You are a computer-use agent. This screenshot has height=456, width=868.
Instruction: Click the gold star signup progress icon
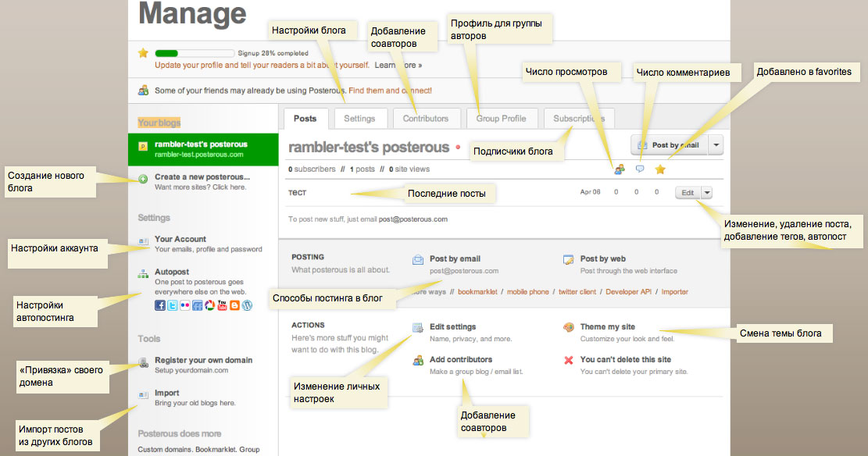(x=144, y=53)
